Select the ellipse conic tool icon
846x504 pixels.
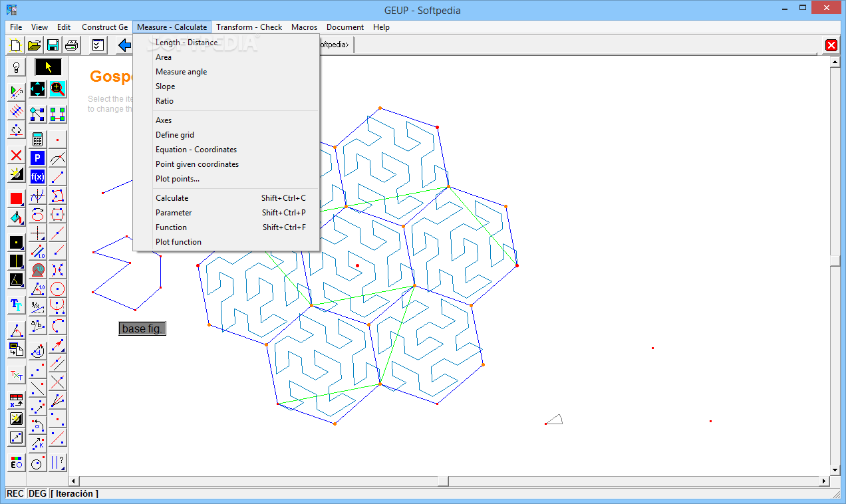tap(37, 214)
